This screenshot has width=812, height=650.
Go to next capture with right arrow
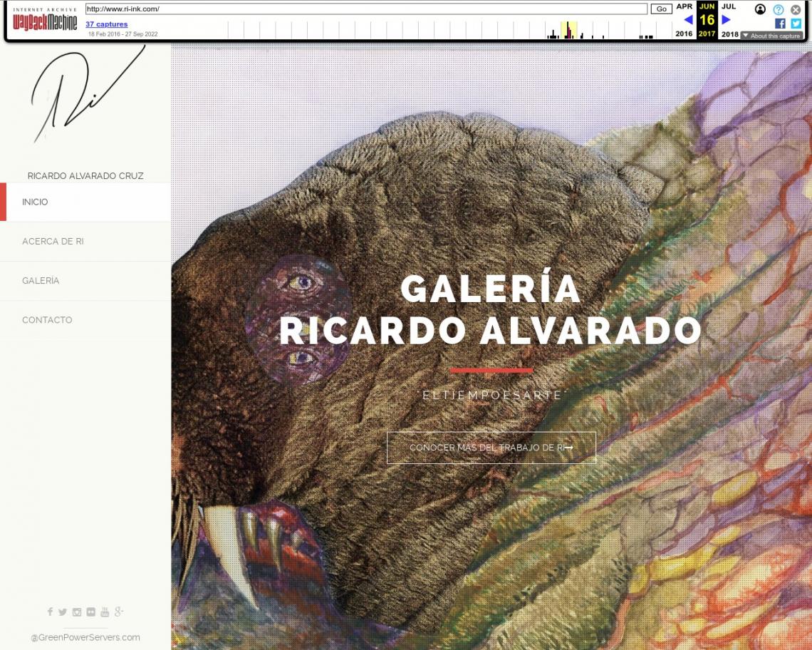(726, 20)
